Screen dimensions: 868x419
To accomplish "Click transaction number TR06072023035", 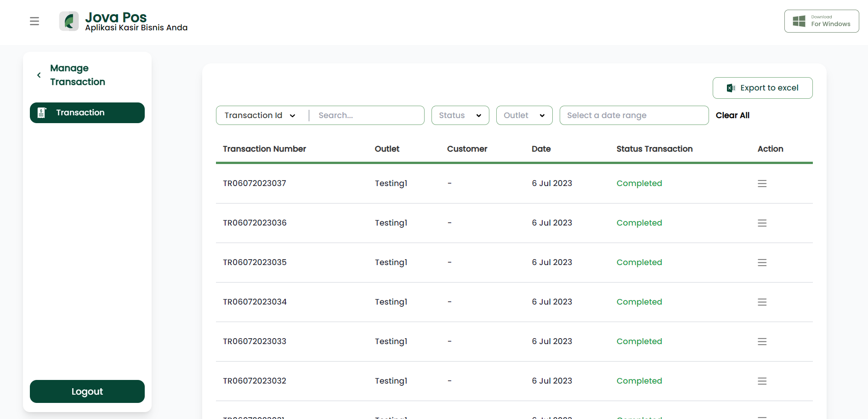I will click(255, 262).
